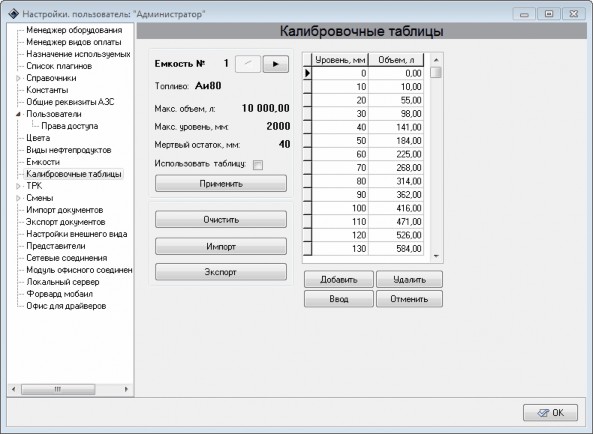This screenshot has height=434, width=593.
Task: Expand the Справочники tree node
Action: tap(18, 78)
